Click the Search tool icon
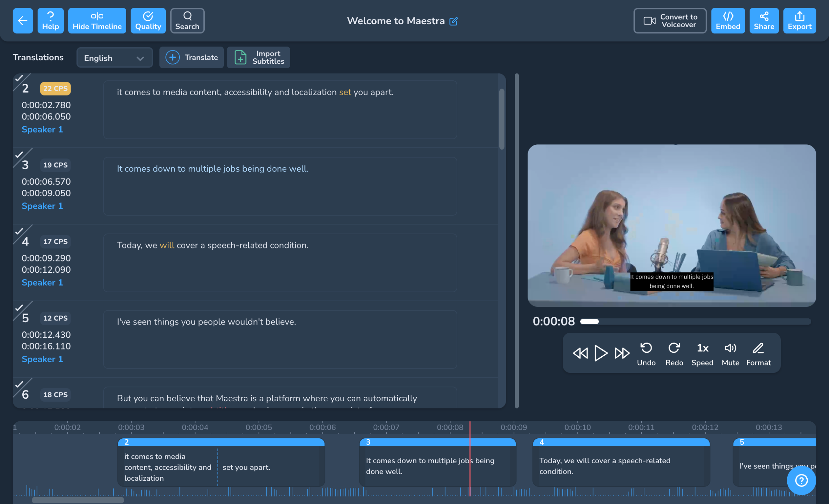The image size is (829, 504). coord(187,21)
